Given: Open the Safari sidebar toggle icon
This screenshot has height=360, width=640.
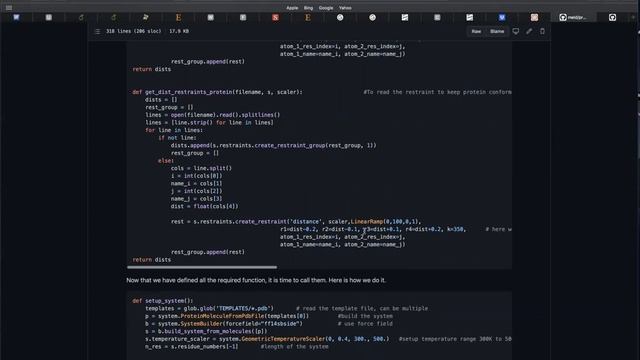Looking at the screenshot, I should (9, 7).
